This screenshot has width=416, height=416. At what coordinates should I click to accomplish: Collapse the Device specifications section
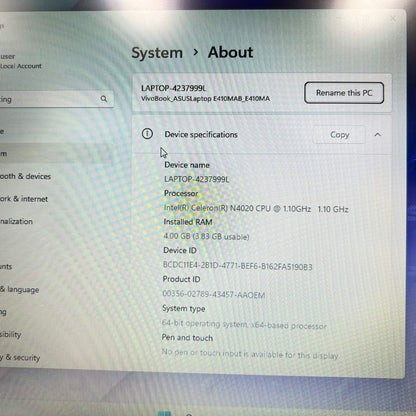click(x=378, y=135)
